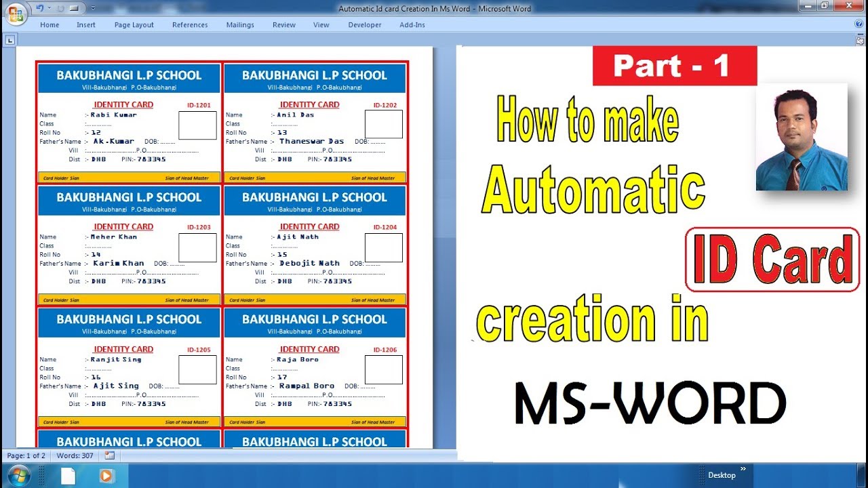Open the Insert ribbon tab
The width and height of the screenshot is (868, 488).
[x=86, y=25]
